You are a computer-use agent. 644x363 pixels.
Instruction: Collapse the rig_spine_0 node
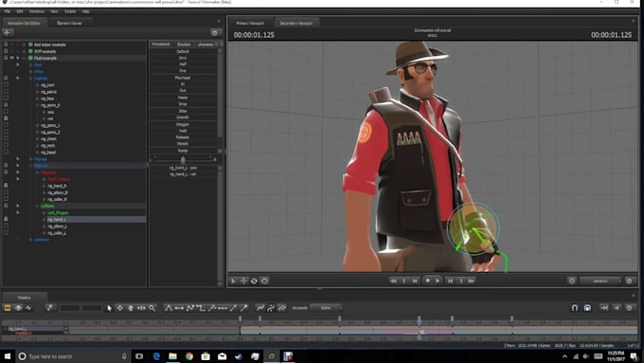tap(37, 105)
